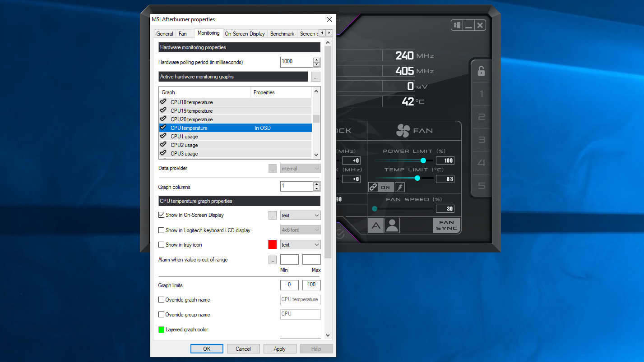Open the On-Screen Display tab

(x=245, y=33)
